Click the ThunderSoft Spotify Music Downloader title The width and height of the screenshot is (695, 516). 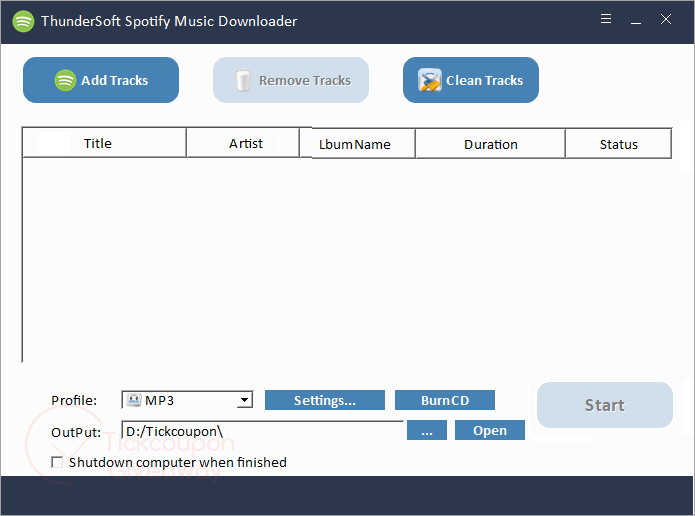pos(169,21)
